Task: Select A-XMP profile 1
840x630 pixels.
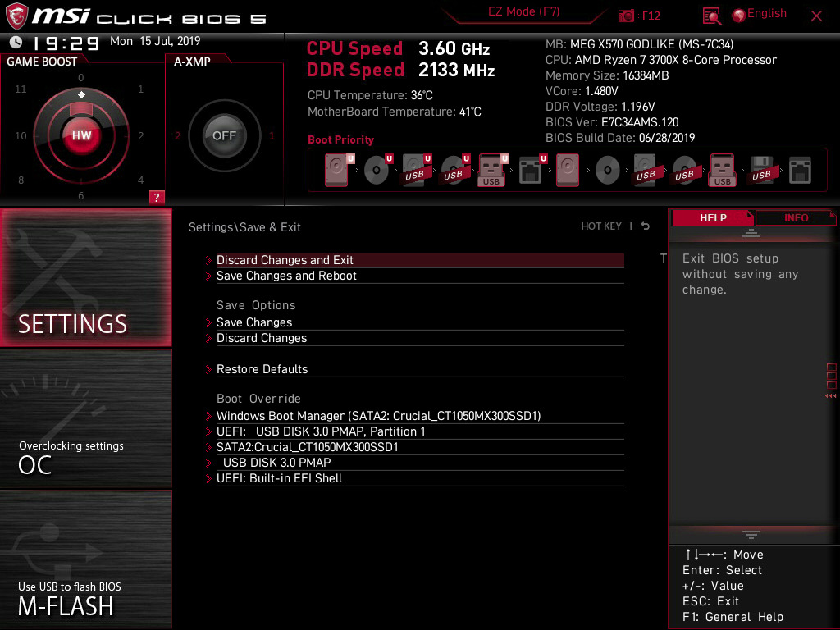Action: pos(272,136)
